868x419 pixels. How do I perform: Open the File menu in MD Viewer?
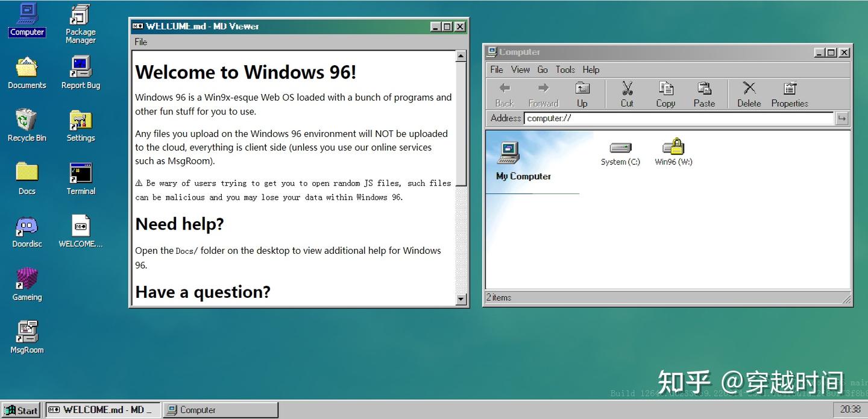140,42
